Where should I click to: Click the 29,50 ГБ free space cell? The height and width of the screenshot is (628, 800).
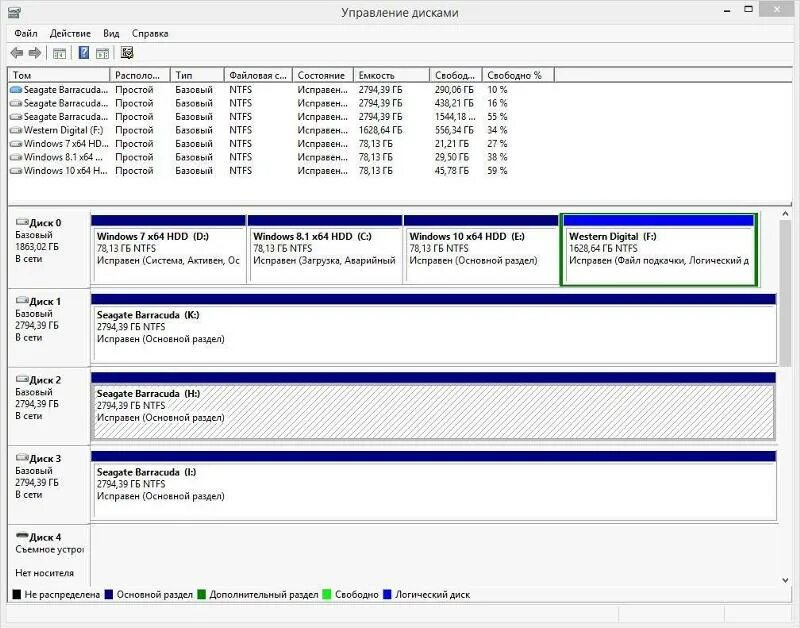click(x=452, y=157)
